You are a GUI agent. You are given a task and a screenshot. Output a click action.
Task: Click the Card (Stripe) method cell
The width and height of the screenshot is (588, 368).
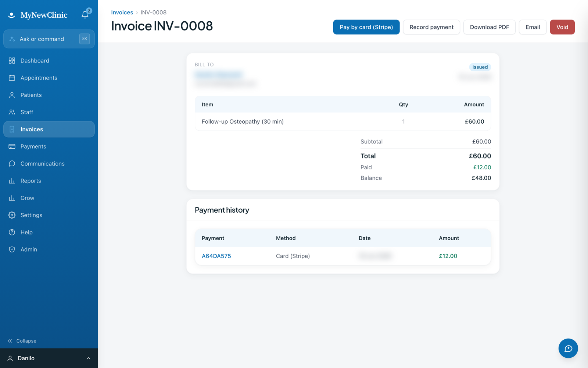point(293,256)
